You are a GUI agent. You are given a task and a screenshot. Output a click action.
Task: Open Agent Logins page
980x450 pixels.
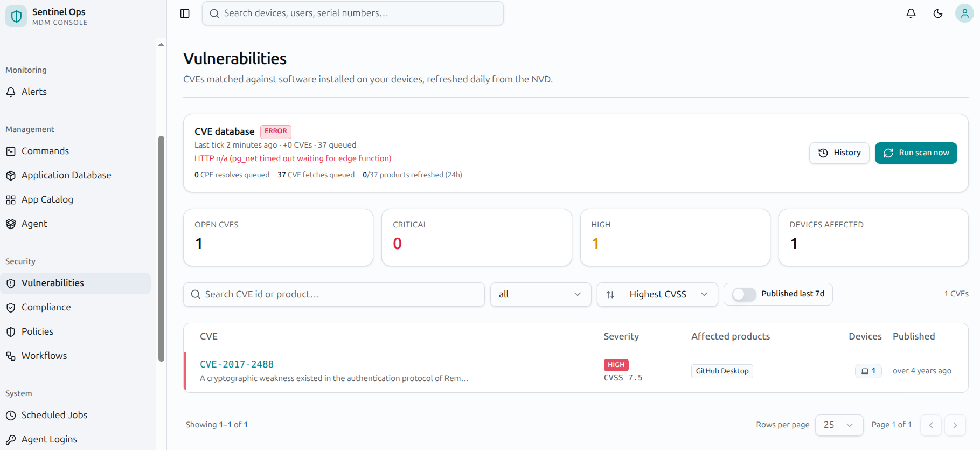[75, 440]
